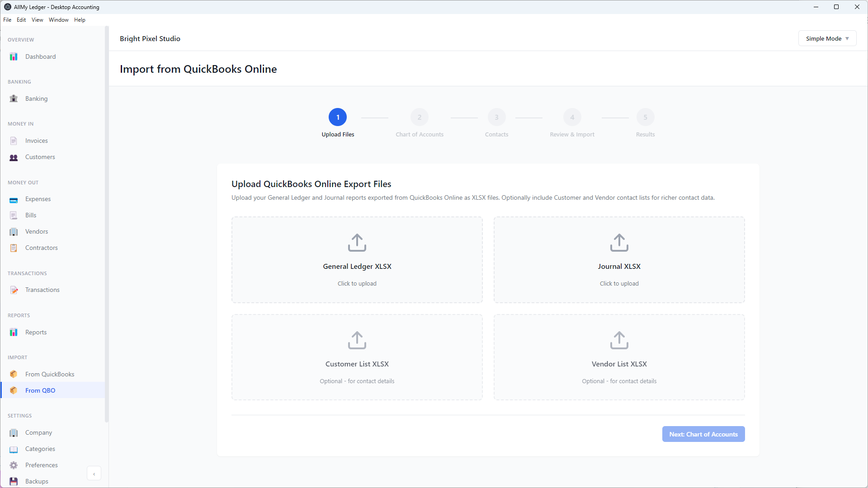This screenshot has width=868, height=488.
Task: Click Next: Chart of Accounts button
Action: (703, 434)
